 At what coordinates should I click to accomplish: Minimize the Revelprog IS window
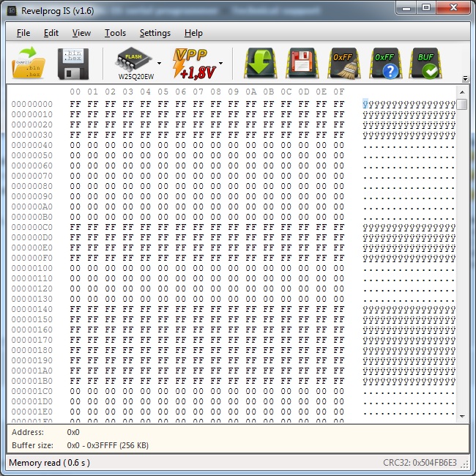point(406,7)
